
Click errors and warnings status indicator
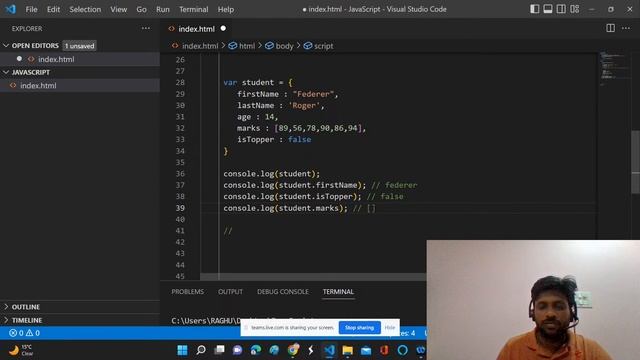tap(24, 333)
